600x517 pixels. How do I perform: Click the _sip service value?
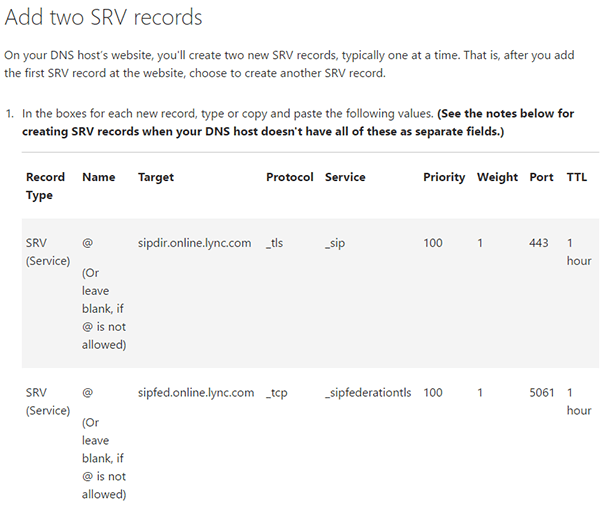pyautogui.click(x=335, y=243)
